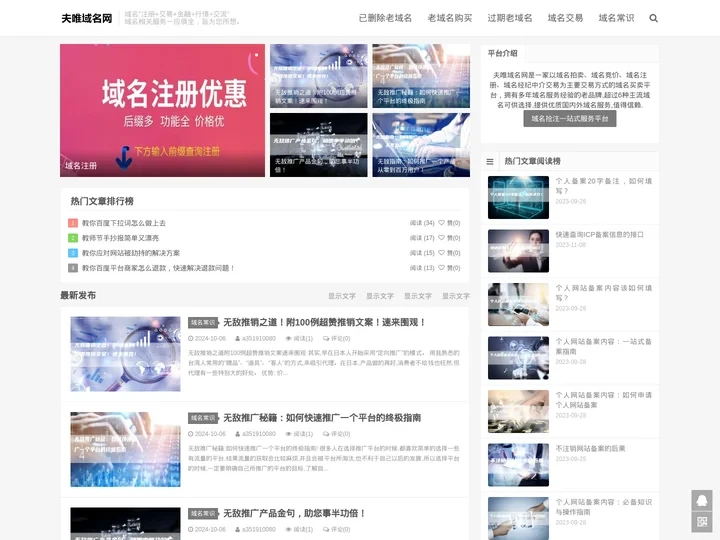Click the list icon beside 热门文章阅读榜
Image resolution: width=720 pixels, height=540 pixels.
coord(490,162)
